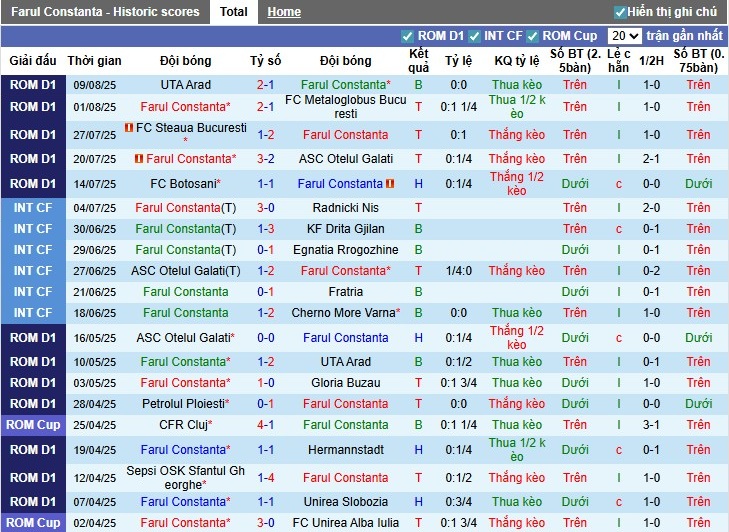Image resolution: width=729 pixels, height=532 pixels.
Task: Toggle the ROM Cup checkbox
Action: (x=533, y=36)
